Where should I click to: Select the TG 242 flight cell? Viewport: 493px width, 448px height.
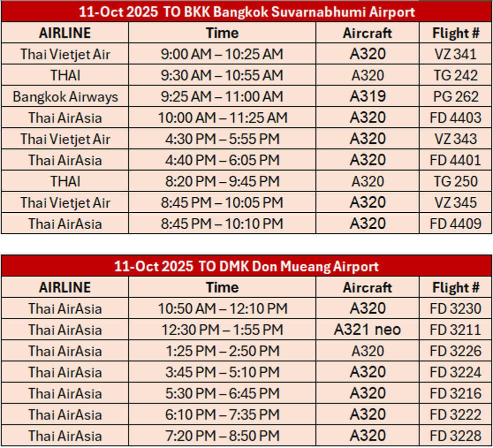(455, 75)
